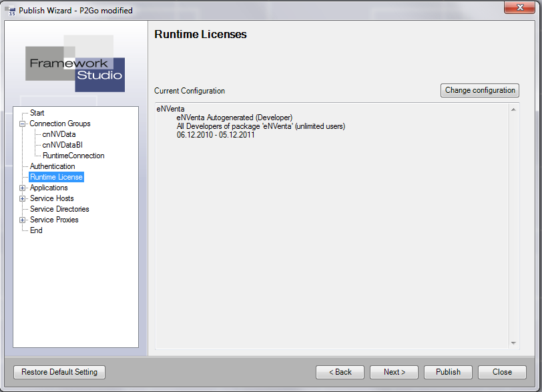The height and width of the screenshot is (392, 542).
Task: Expand the Applications tree node
Action: (x=23, y=188)
